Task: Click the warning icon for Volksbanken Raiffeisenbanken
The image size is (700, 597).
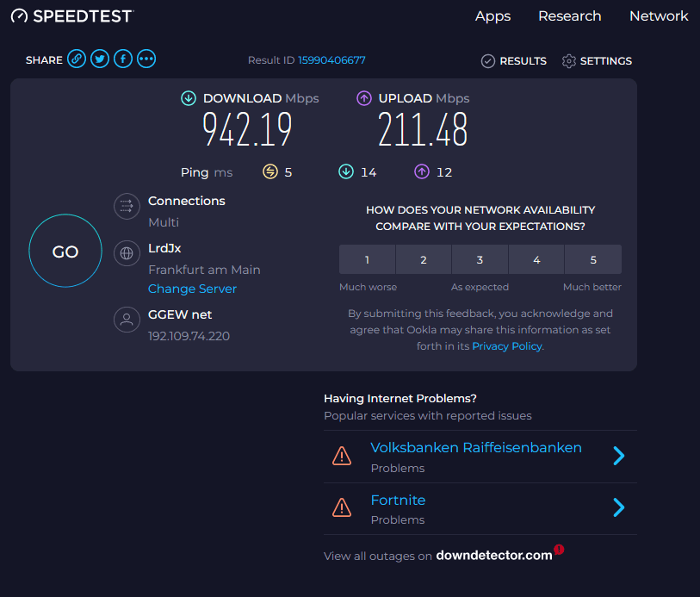Action: click(342, 456)
